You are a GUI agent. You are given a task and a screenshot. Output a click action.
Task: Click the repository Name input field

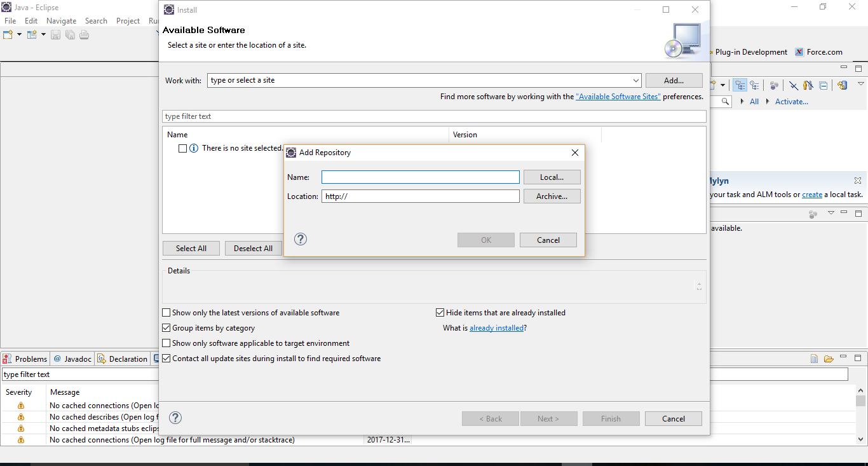pos(420,177)
